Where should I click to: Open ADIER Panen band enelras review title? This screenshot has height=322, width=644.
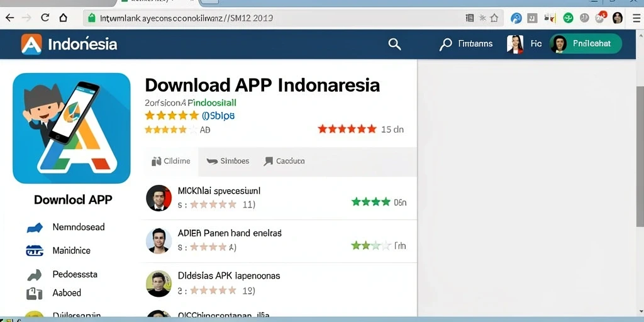[230, 233]
